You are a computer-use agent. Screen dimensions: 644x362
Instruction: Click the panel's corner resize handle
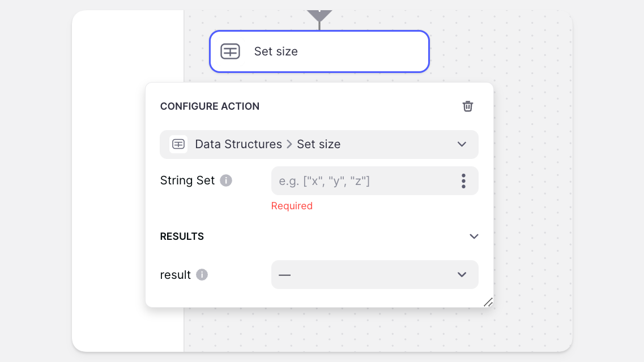point(488,302)
